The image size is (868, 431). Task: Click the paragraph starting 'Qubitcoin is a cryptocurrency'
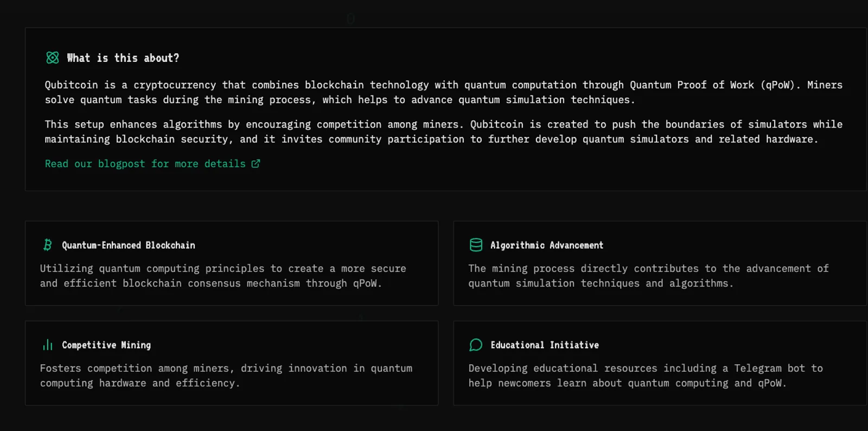coord(444,92)
